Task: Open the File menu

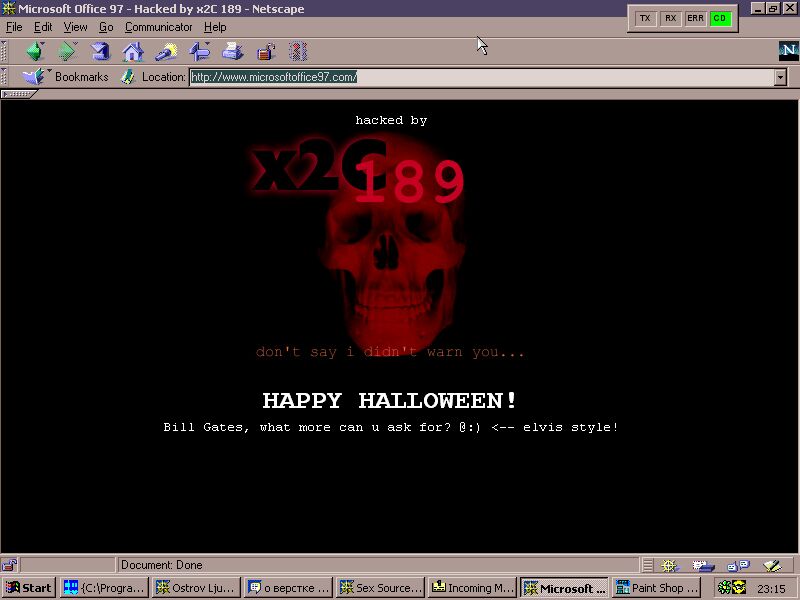Action: click(x=14, y=27)
